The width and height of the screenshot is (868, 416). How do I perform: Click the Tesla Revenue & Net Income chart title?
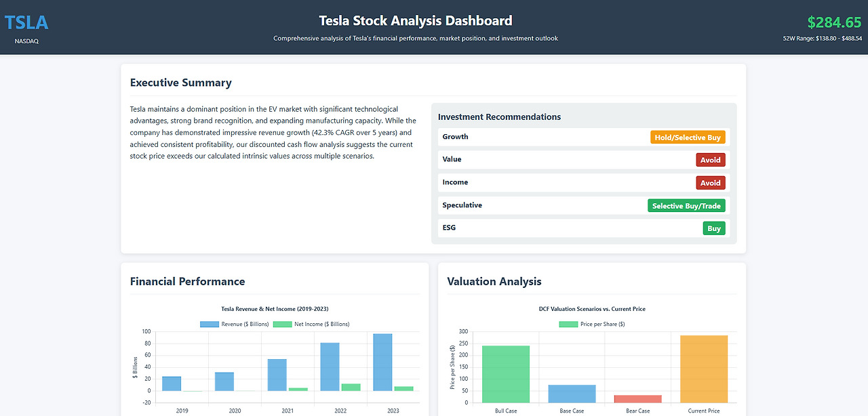275,309
